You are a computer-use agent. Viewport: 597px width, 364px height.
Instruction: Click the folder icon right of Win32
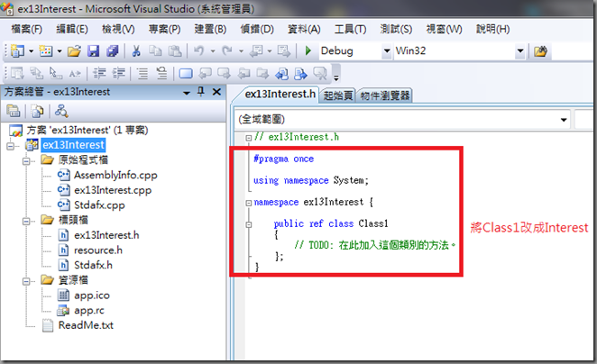point(540,51)
